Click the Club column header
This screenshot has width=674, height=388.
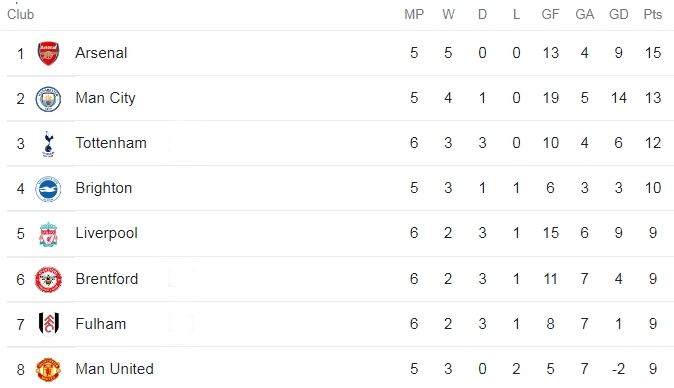pos(20,14)
